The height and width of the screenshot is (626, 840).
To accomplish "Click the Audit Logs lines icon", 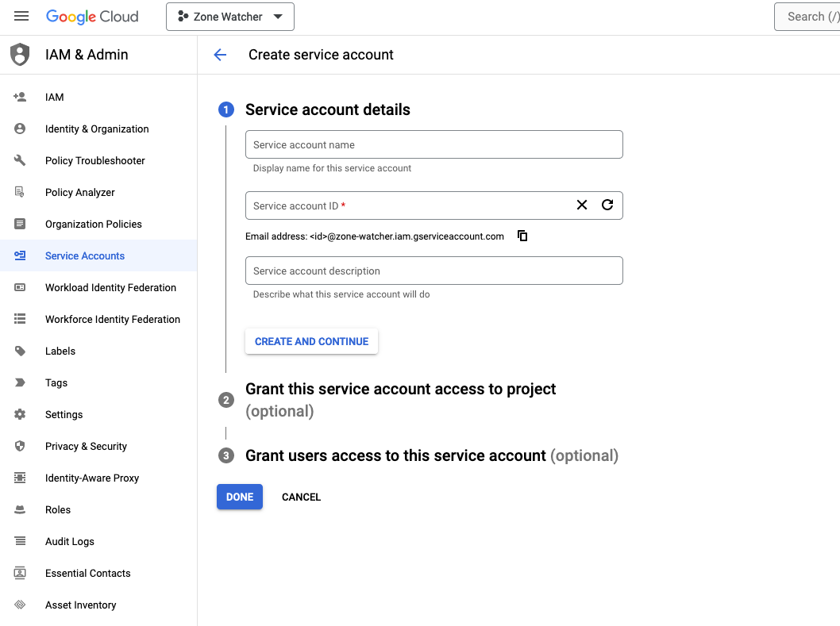I will tap(20, 541).
